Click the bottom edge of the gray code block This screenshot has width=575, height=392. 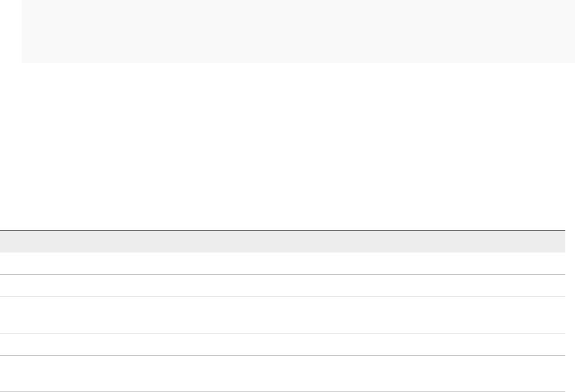pyautogui.click(x=298, y=62)
